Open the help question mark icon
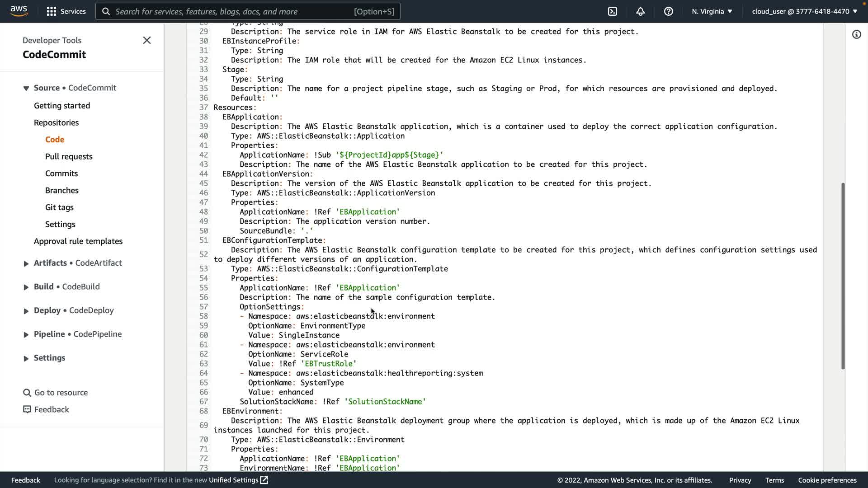The image size is (868, 488). (x=668, y=11)
